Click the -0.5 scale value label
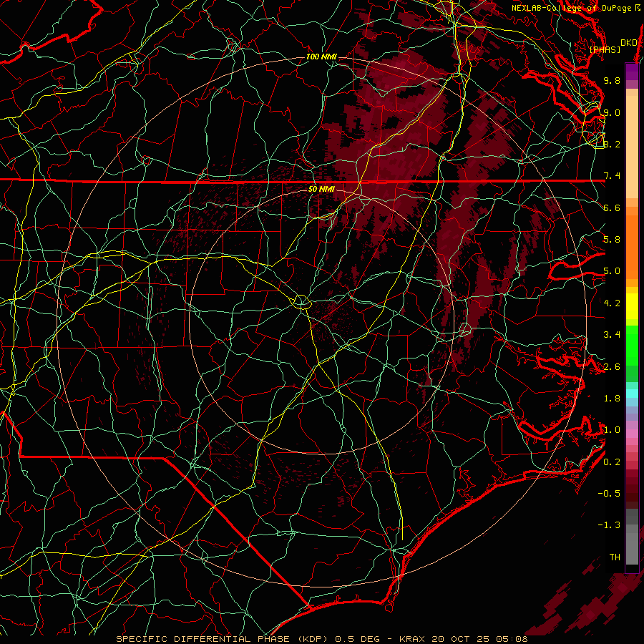Viewport: 644px width, 644px height. [610, 494]
